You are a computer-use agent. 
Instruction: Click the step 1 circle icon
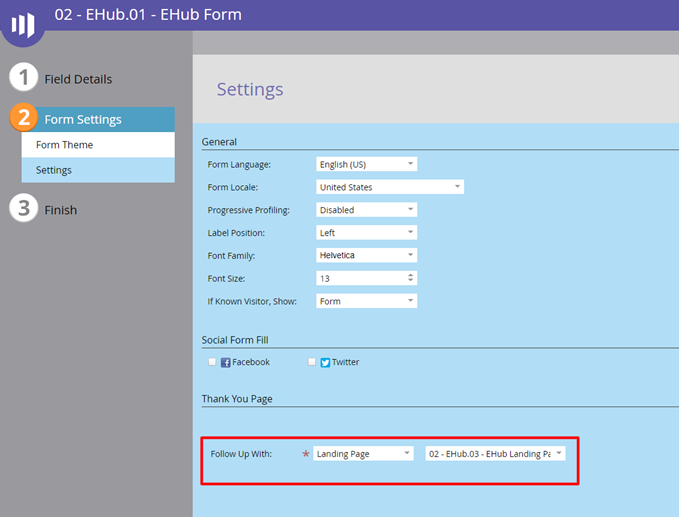[x=24, y=77]
